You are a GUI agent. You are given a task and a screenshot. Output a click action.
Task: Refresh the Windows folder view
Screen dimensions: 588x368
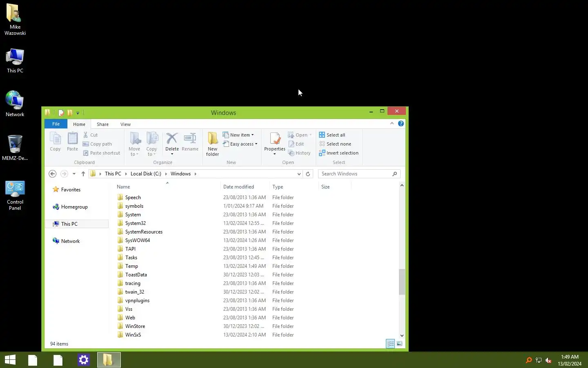(308, 174)
